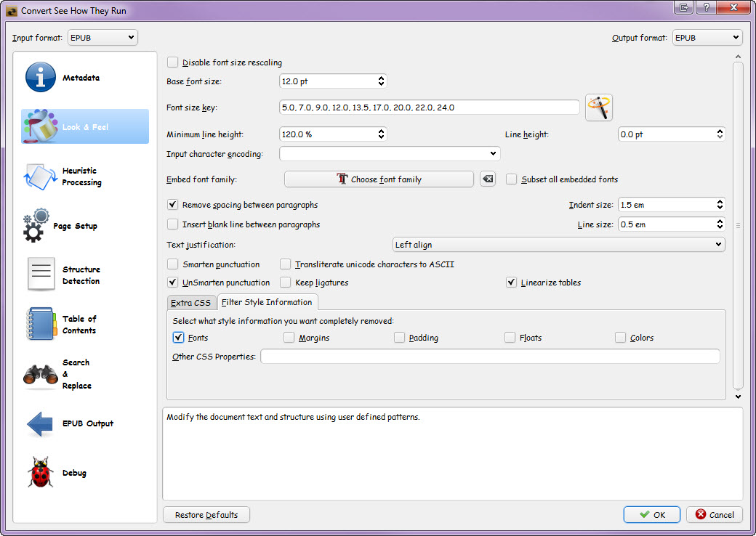
Task: Click the title bar options button left of help
Action: (684, 7)
